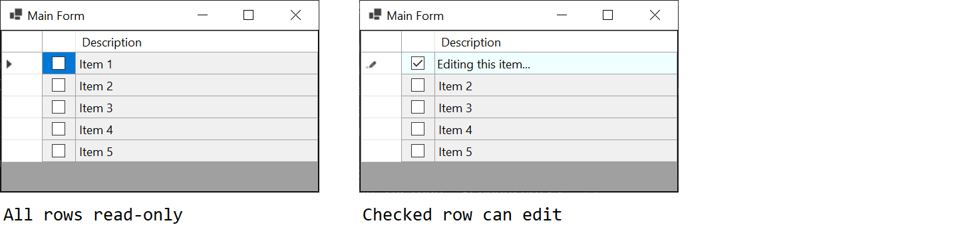Select the Item 5 cell in the right grid
Image resolution: width=980 pixels, height=251 pixels.
[556, 151]
